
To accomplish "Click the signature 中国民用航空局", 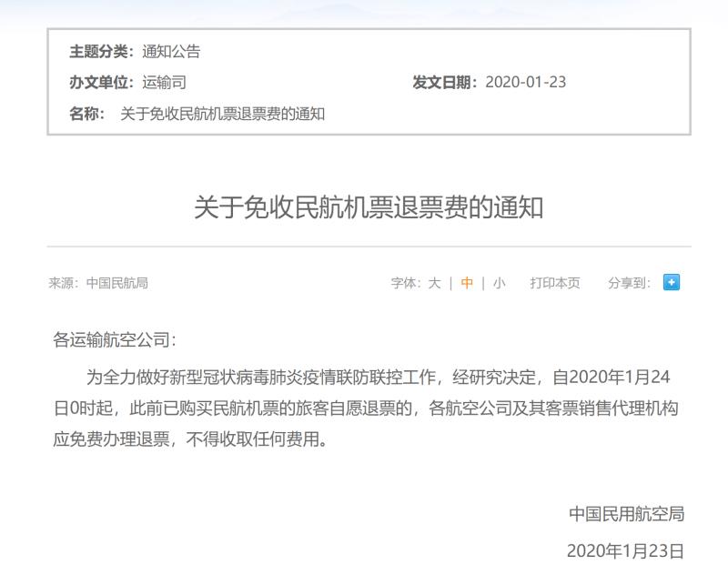I will point(629,512).
